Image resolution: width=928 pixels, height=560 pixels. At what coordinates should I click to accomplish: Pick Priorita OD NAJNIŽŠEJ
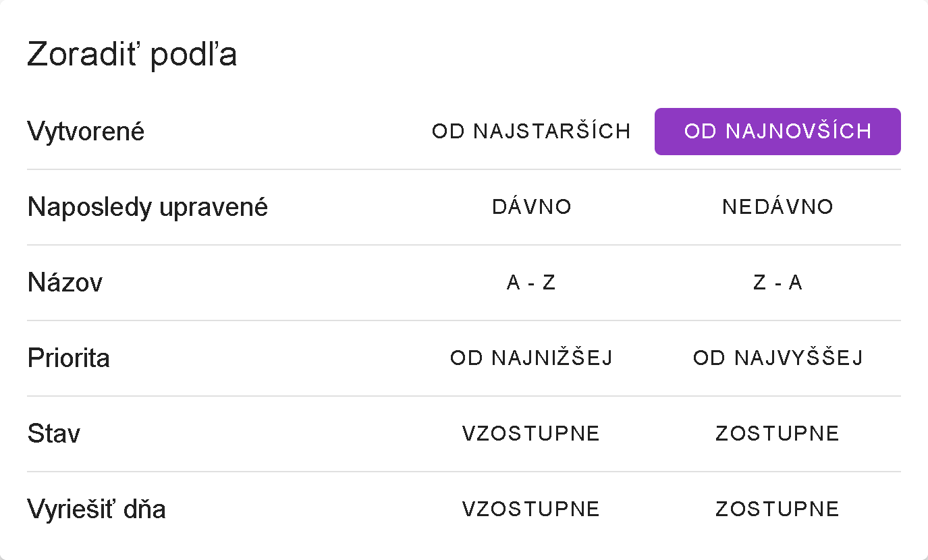[531, 358]
